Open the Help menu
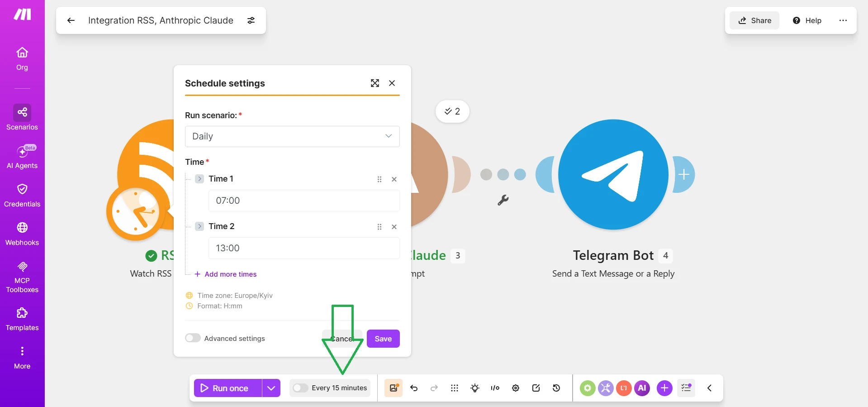Viewport: 868px width, 407px height. [807, 20]
